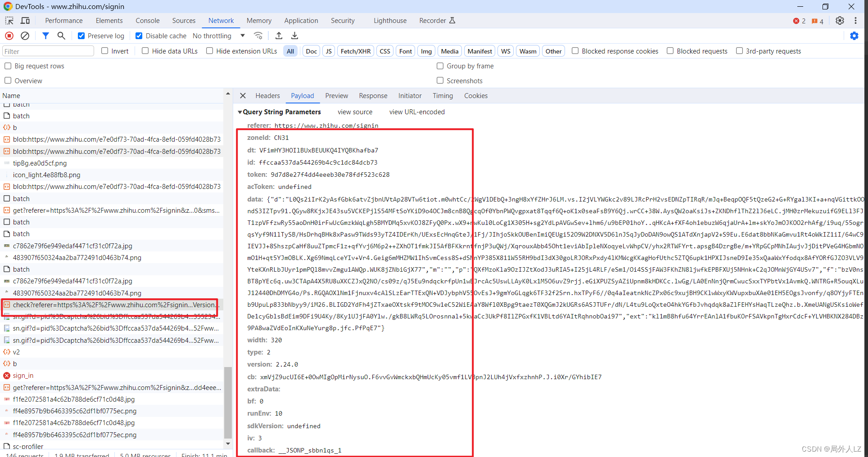Open the Recorder panel

437,21
